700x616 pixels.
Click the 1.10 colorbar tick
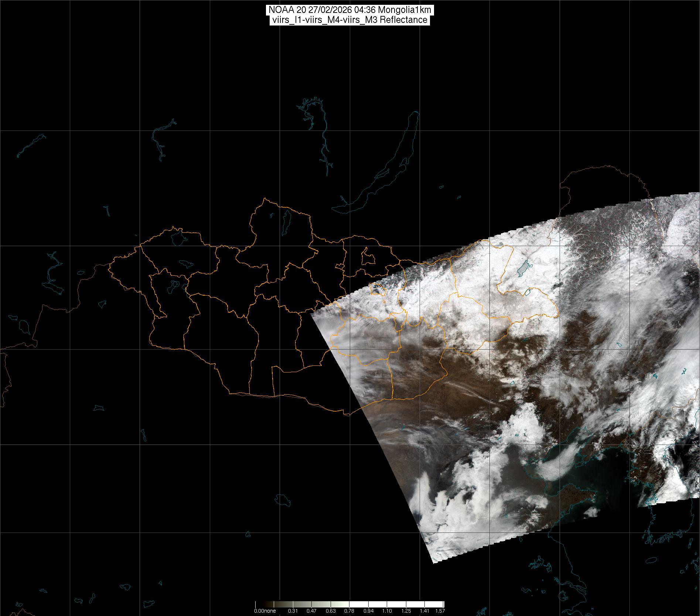(x=387, y=611)
